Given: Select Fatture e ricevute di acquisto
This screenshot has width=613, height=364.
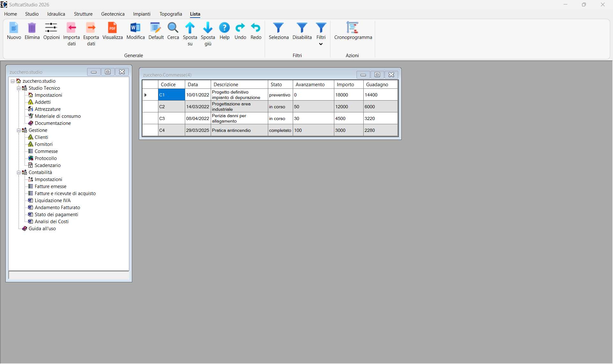Looking at the screenshot, I should point(65,193).
